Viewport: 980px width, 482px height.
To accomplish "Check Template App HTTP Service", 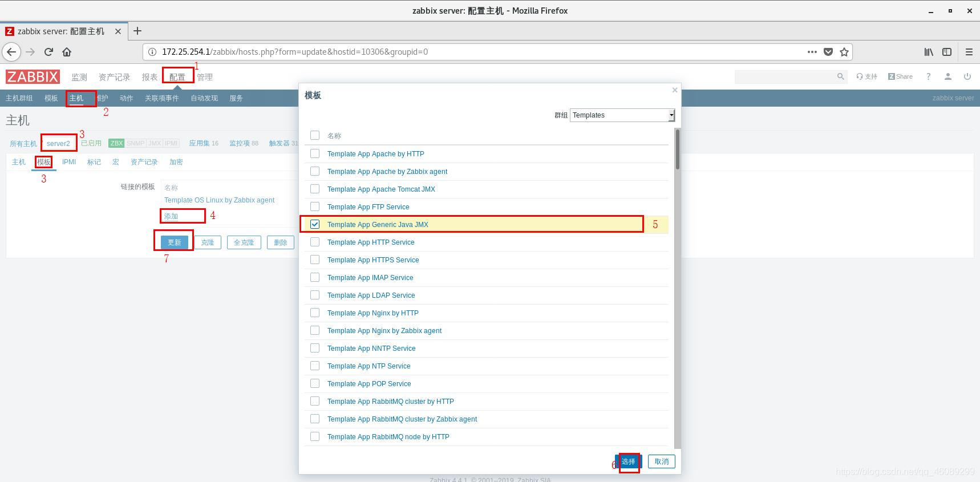I will 315,242.
